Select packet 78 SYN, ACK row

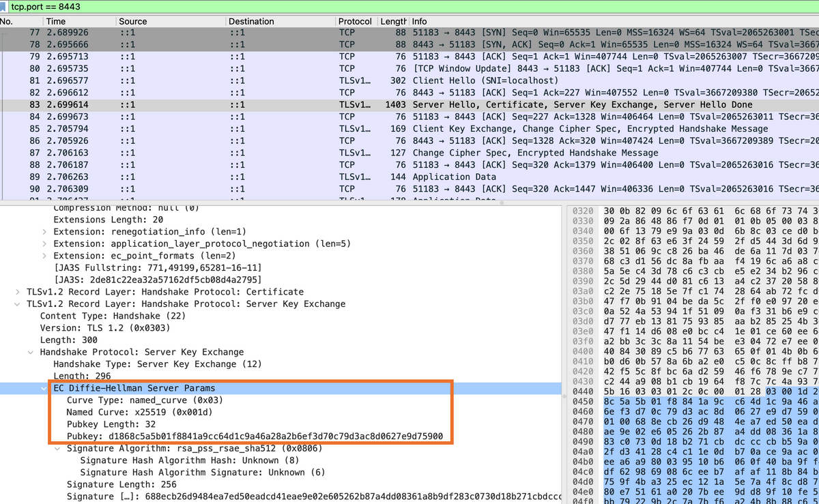409,44
